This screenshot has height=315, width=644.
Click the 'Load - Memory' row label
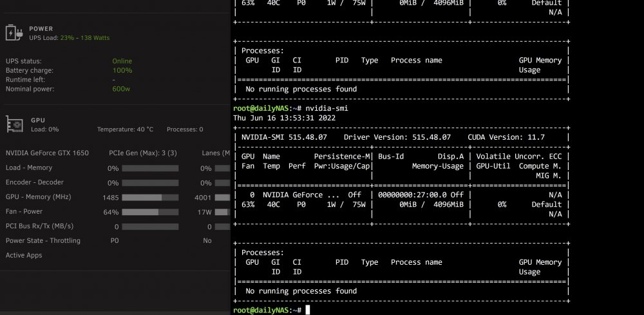pyautogui.click(x=29, y=167)
